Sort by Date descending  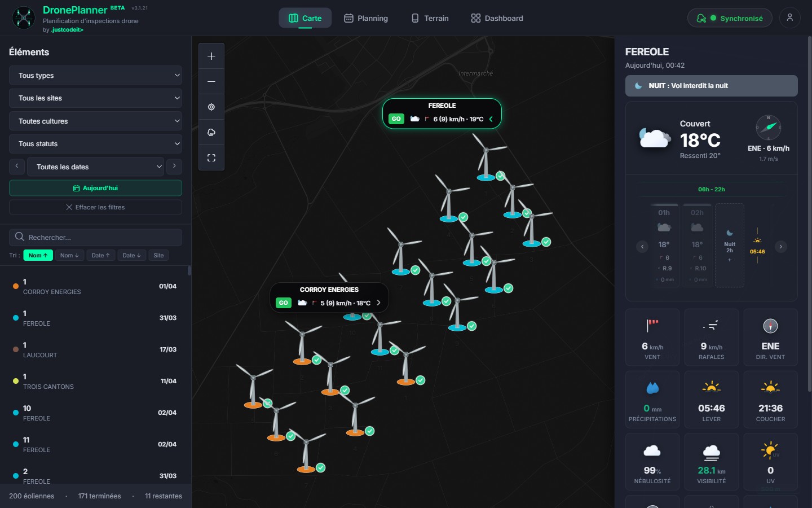pyautogui.click(x=132, y=255)
